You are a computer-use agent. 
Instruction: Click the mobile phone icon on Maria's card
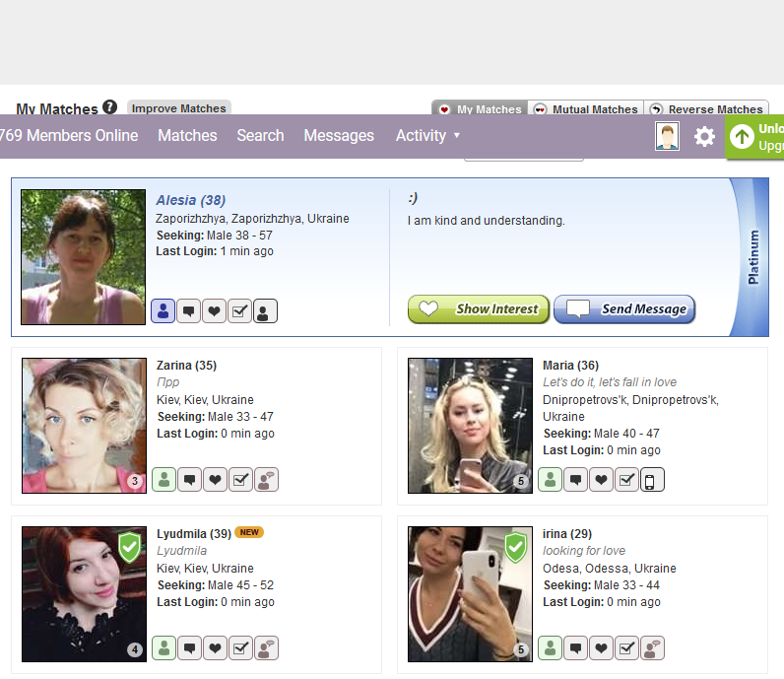(652, 480)
